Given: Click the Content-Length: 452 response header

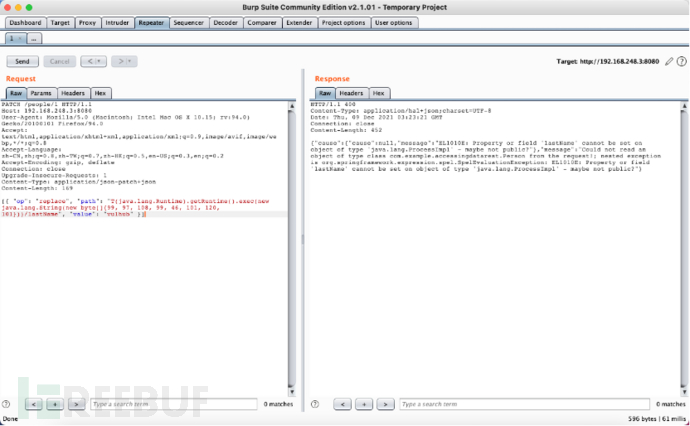Looking at the screenshot, I should 346,130.
